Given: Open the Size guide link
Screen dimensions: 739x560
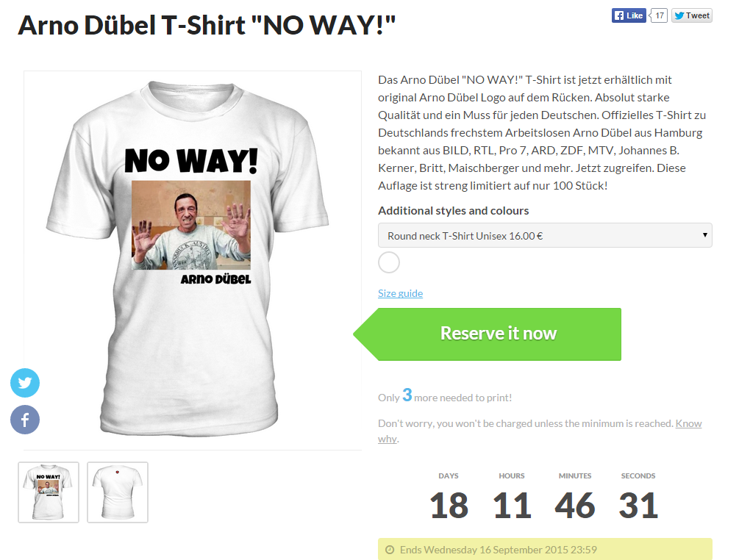Looking at the screenshot, I should [400, 293].
